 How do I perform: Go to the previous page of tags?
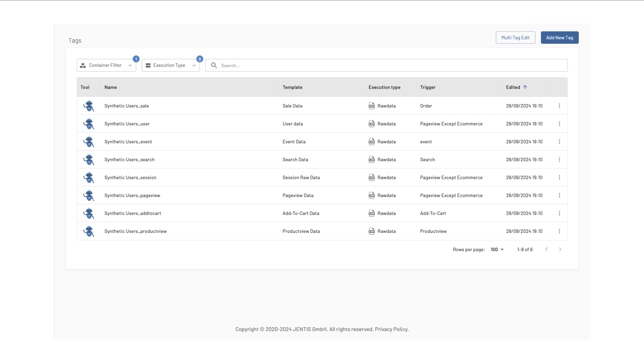tap(546, 249)
